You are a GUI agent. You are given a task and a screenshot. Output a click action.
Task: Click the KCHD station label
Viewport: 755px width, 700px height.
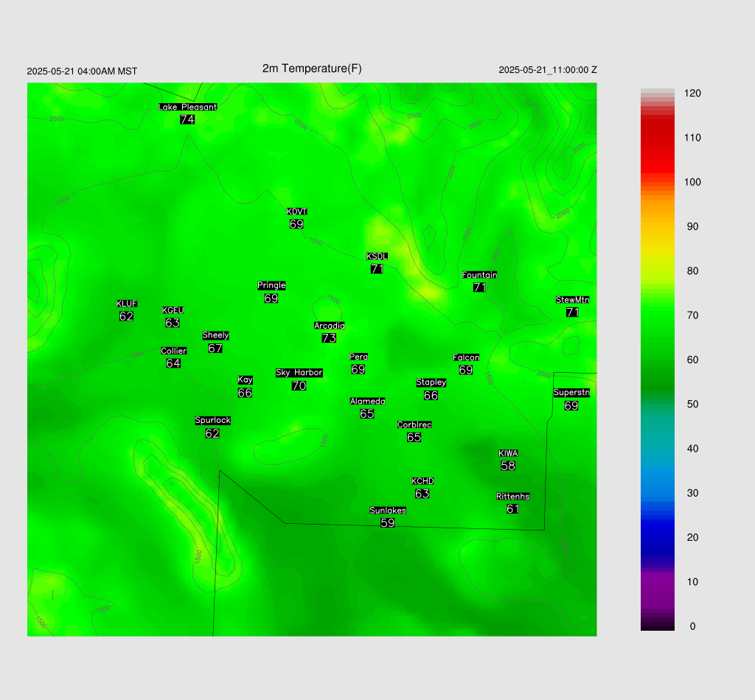pyautogui.click(x=422, y=481)
